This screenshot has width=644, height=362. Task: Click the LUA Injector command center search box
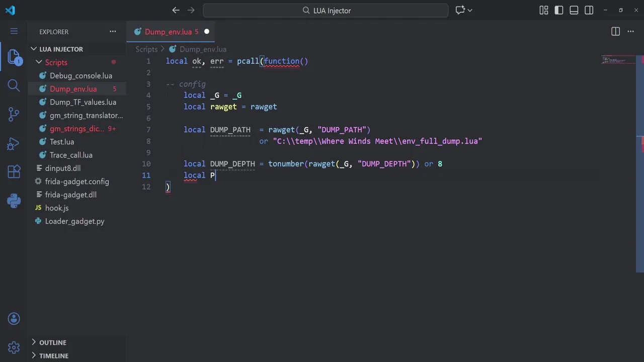point(326,10)
